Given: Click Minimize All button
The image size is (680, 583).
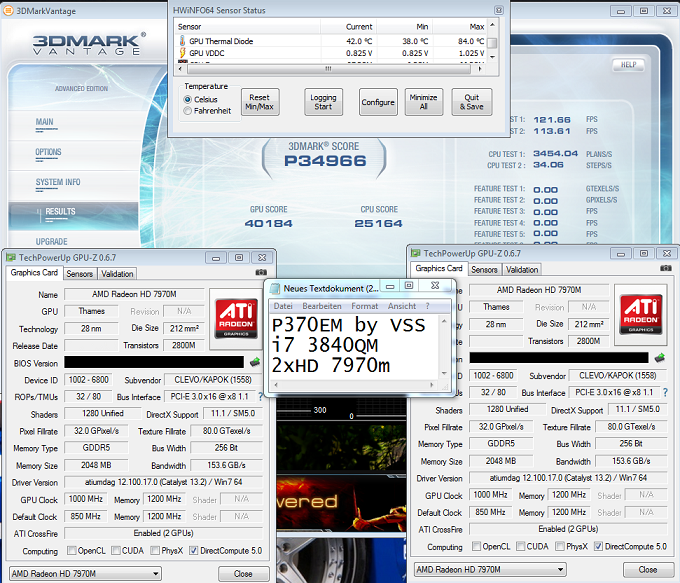Looking at the screenshot, I should click(424, 102).
